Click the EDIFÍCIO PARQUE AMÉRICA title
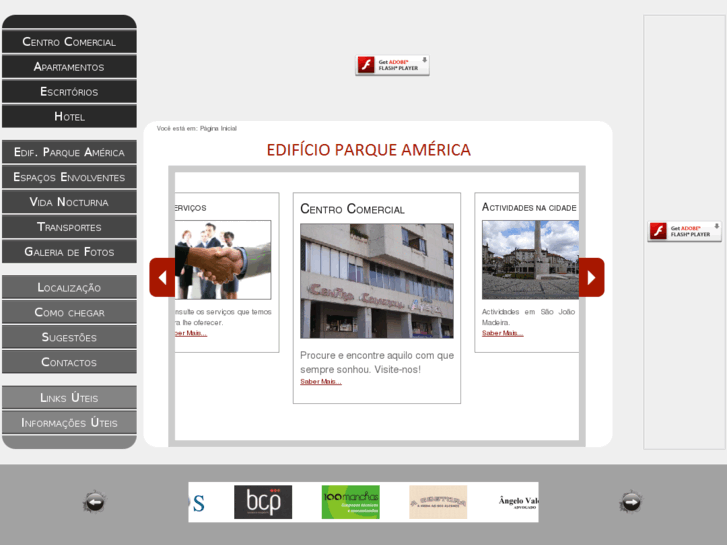This screenshot has width=727, height=545. pos(369,150)
